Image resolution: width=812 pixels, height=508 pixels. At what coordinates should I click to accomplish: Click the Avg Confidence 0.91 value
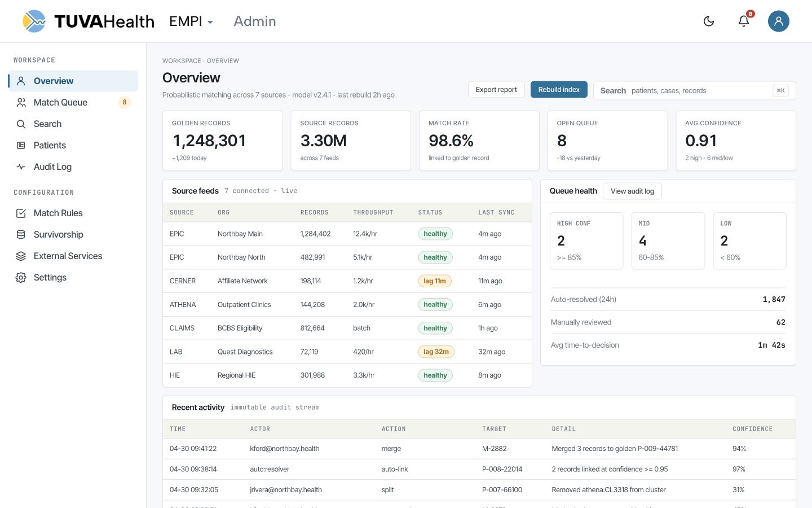(701, 141)
